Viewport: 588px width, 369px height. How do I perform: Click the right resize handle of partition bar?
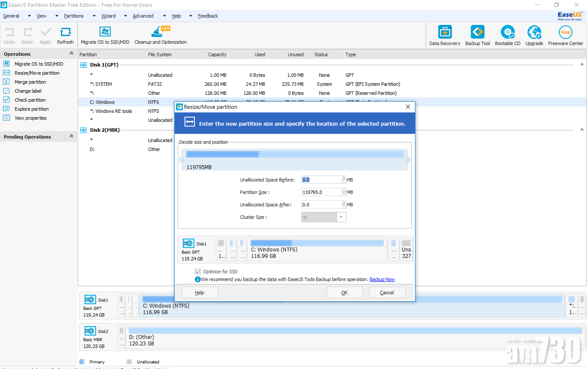(x=408, y=160)
